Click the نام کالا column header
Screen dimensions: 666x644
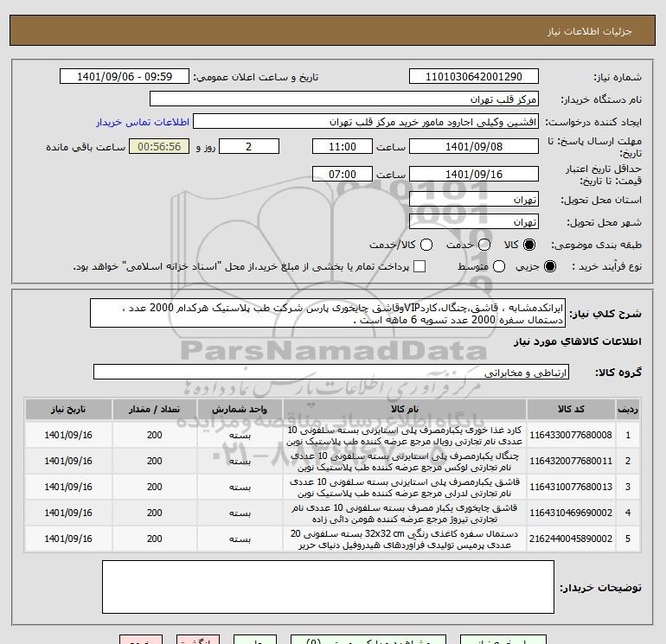[405, 409]
